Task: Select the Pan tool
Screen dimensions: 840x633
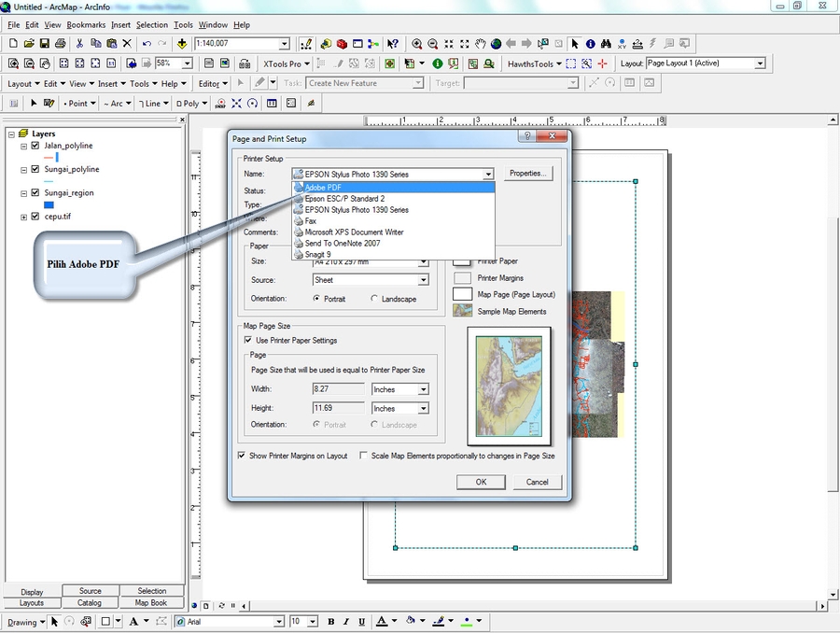Action: point(481,43)
